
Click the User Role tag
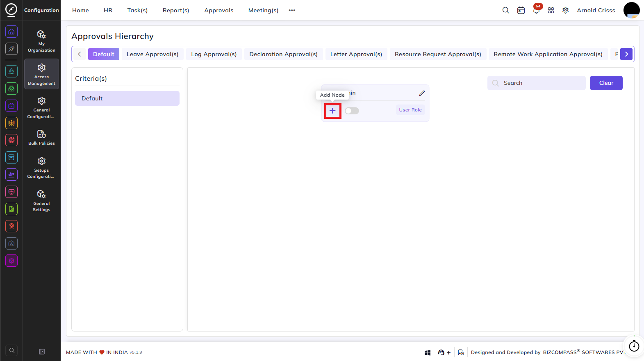point(410,110)
